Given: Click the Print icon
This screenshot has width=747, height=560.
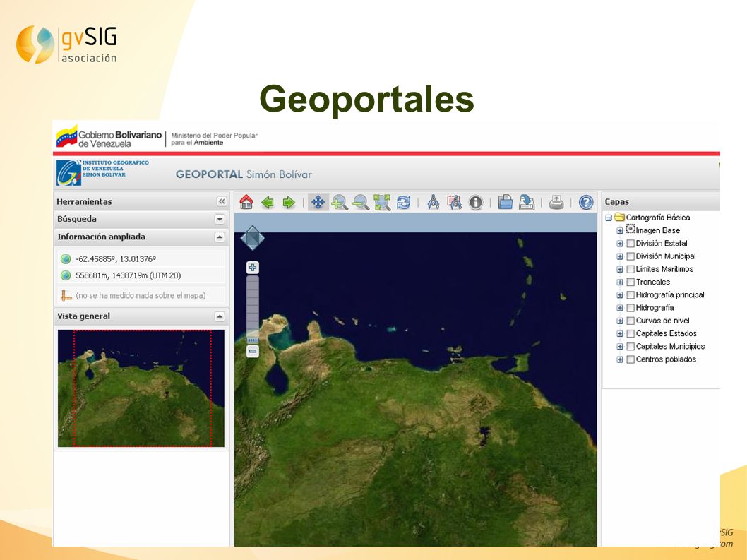Looking at the screenshot, I should tap(556, 203).
